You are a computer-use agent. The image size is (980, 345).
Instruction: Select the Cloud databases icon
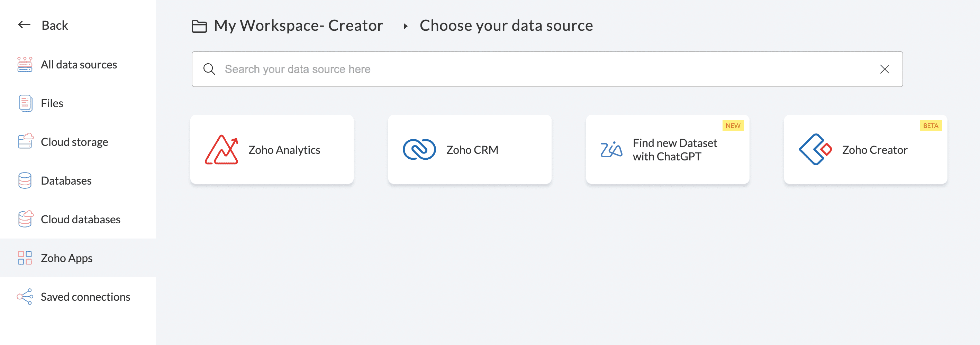(25, 219)
